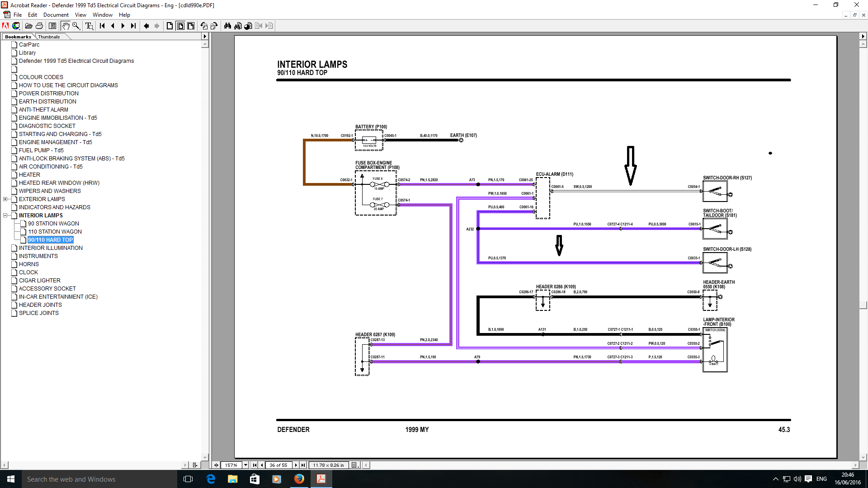Rotate page clockwise

coord(214,26)
